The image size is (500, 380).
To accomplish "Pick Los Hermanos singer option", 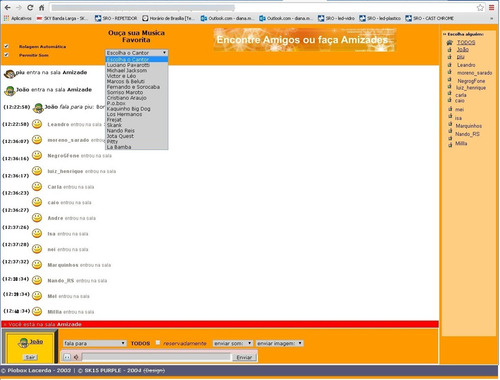I will [x=137, y=114].
